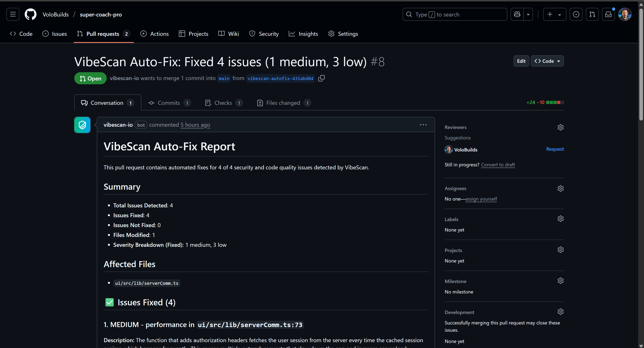The height and width of the screenshot is (348, 644).
Task: Open the comment three-dot options menu
Action: 423,125
